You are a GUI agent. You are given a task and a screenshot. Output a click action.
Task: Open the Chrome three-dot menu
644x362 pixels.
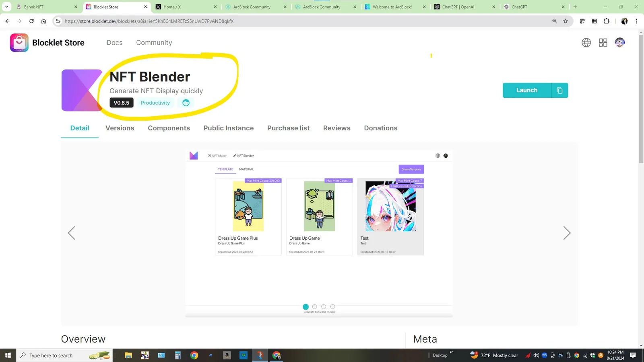[636, 21]
